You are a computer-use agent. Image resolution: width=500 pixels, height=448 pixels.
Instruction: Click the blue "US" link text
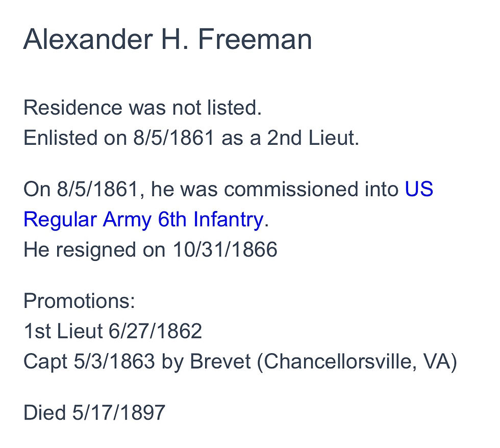pos(419,190)
